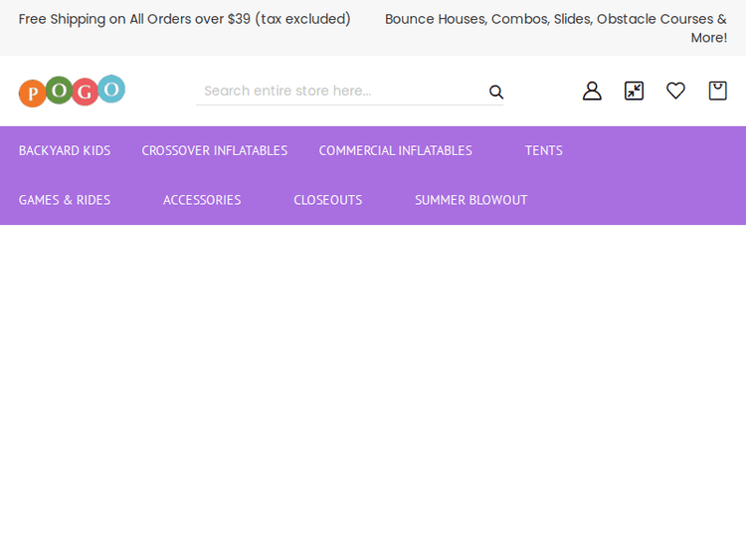Select Commercial Inflatables in the navigation

pyautogui.click(x=395, y=150)
